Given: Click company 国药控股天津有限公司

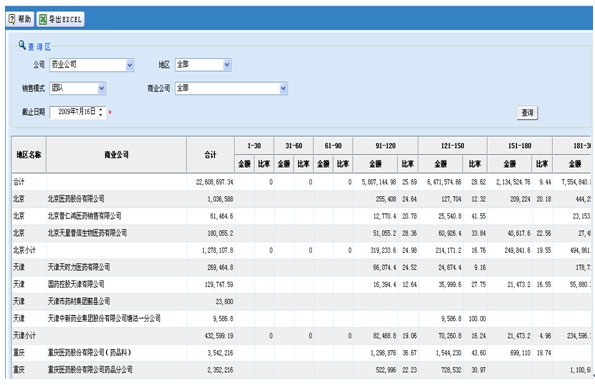Looking at the screenshot, I should (76, 284).
